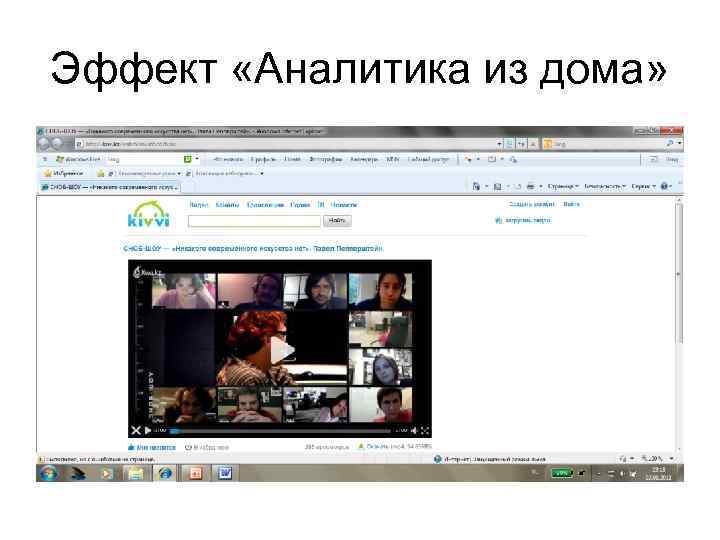Open the Help question mark icon dropdown

pos(667,186)
